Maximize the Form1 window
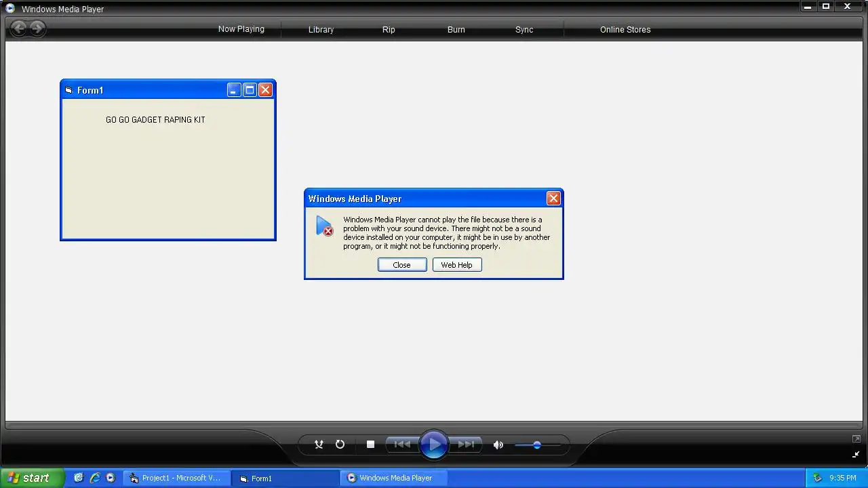Screen dimensions: 868x488 point(250,90)
